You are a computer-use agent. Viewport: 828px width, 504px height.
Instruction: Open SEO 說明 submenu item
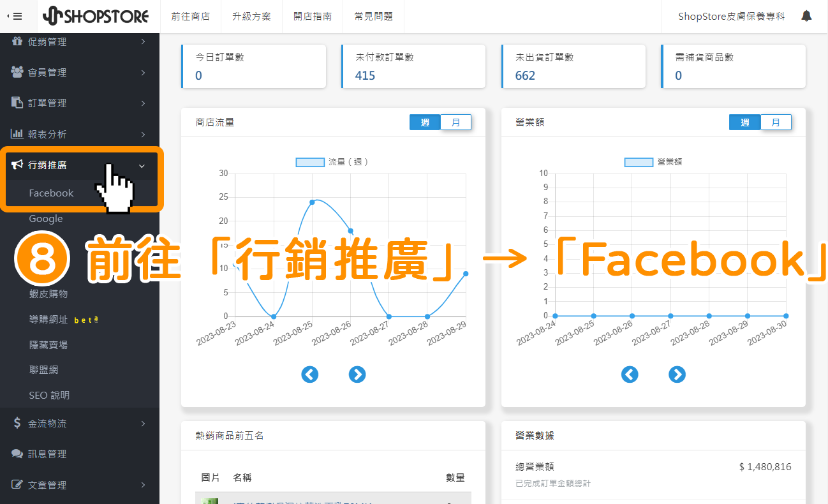(x=49, y=396)
